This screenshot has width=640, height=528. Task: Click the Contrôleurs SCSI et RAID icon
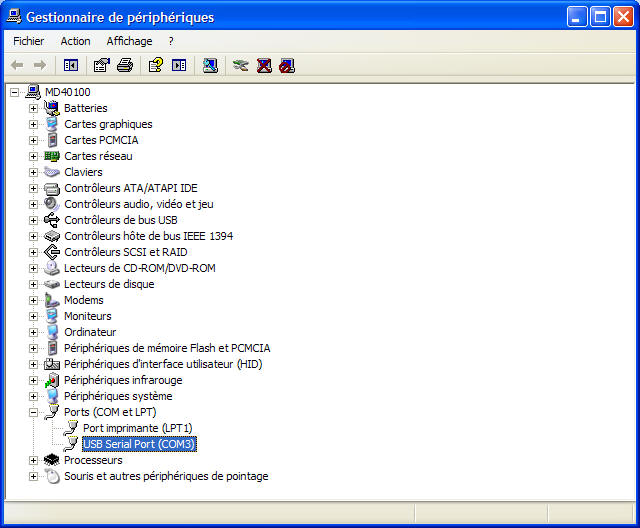52,252
